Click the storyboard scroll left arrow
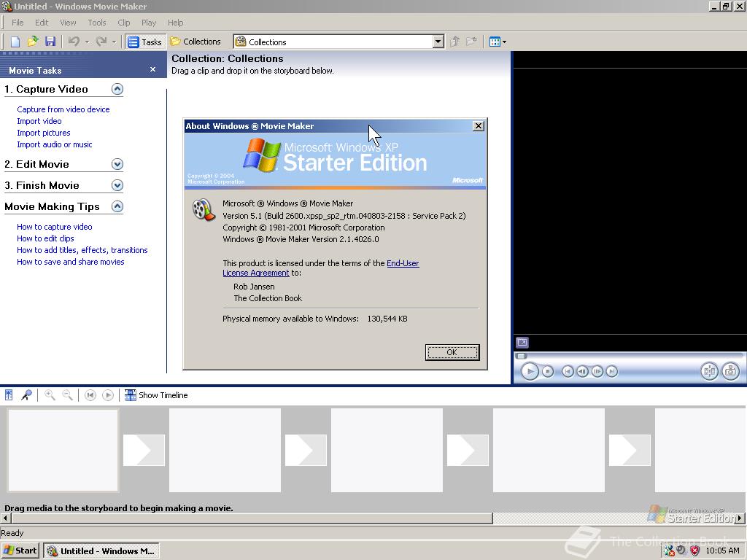Screen dimensions: 747x560 5,518
